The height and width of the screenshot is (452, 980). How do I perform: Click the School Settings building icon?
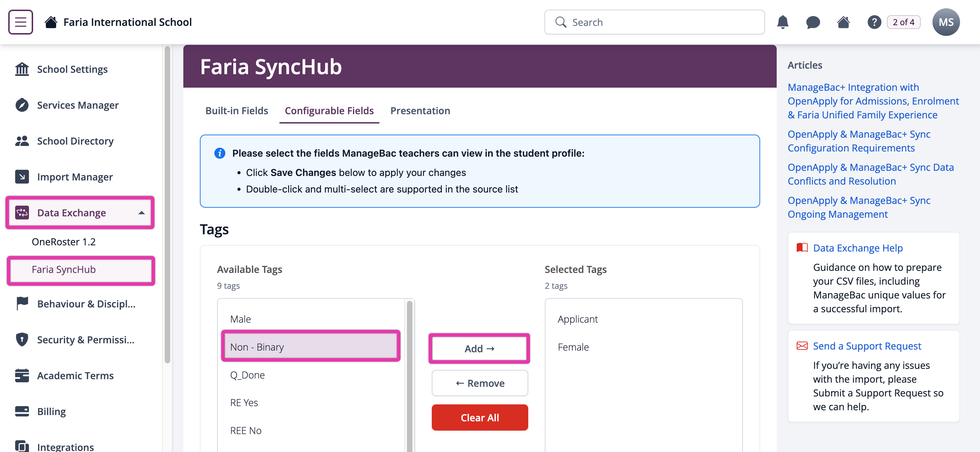(22, 69)
